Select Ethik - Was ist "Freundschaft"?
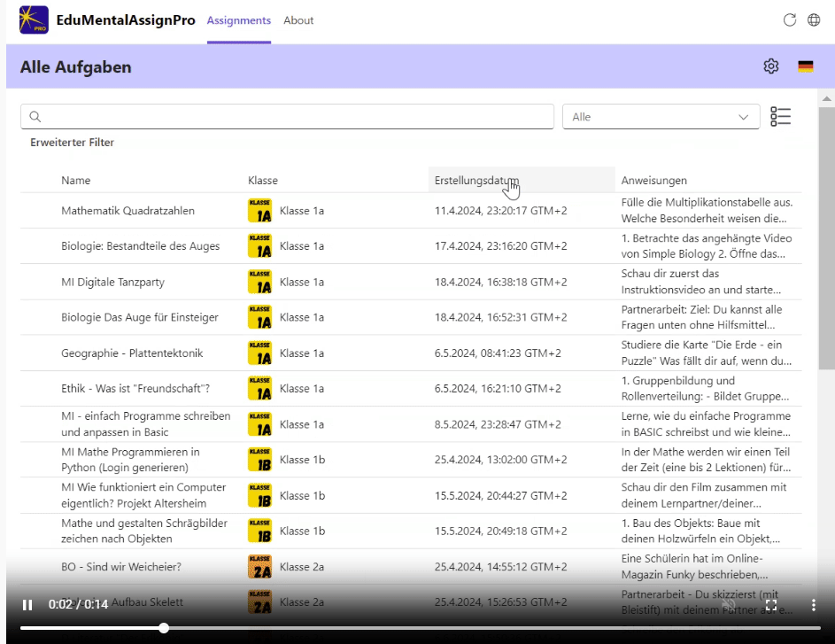 click(x=135, y=388)
